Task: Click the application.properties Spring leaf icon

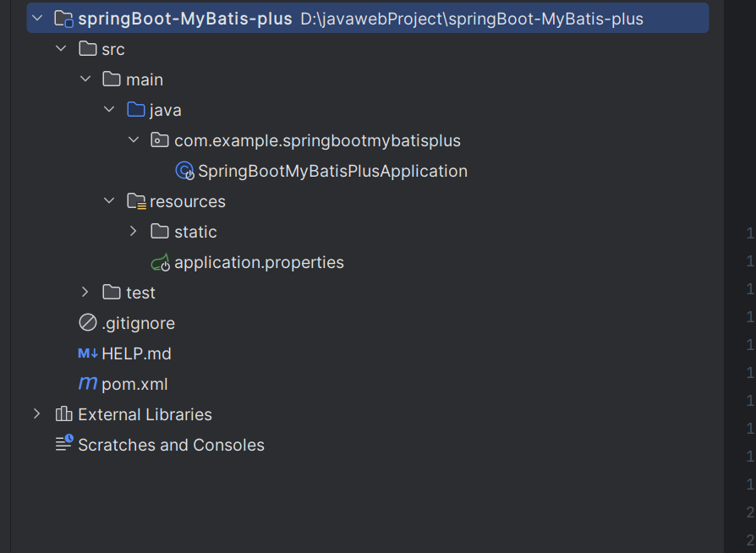Action: 160,262
